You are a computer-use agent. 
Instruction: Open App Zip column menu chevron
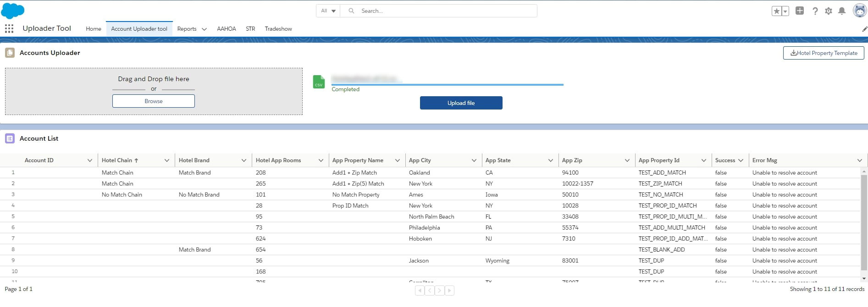(x=627, y=160)
